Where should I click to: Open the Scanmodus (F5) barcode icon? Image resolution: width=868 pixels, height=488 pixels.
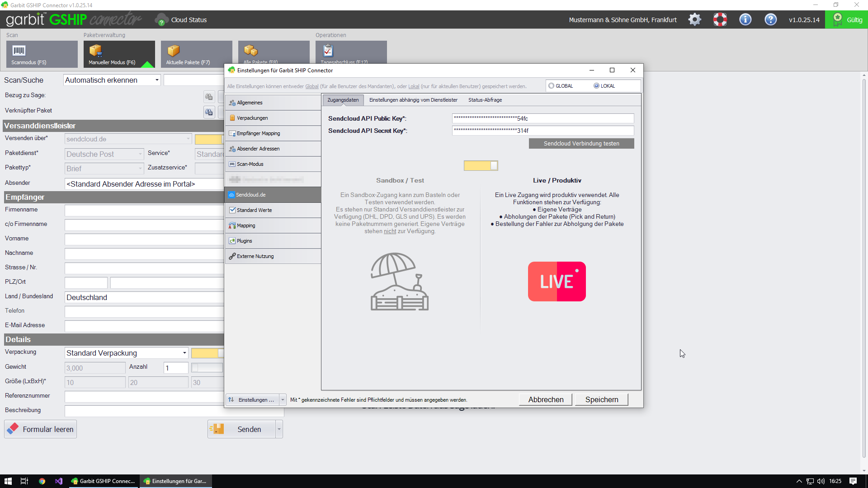pyautogui.click(x=19, y=51)
